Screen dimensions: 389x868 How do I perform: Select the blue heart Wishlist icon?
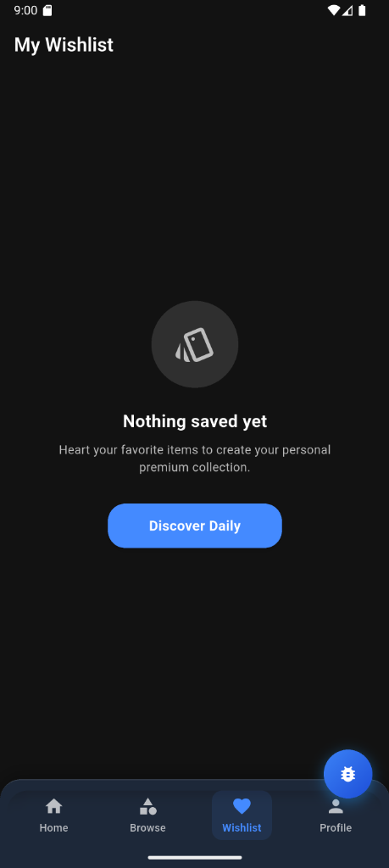[x=242, y=806]
